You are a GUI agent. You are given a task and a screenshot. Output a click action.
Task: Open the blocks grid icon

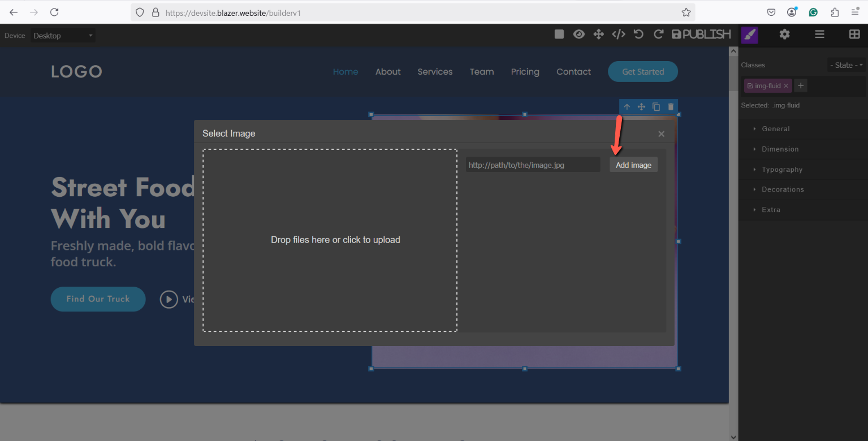point(854,34)
